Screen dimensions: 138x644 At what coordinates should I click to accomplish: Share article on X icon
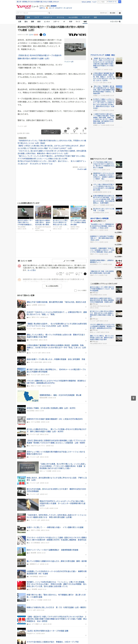point(41,35)
